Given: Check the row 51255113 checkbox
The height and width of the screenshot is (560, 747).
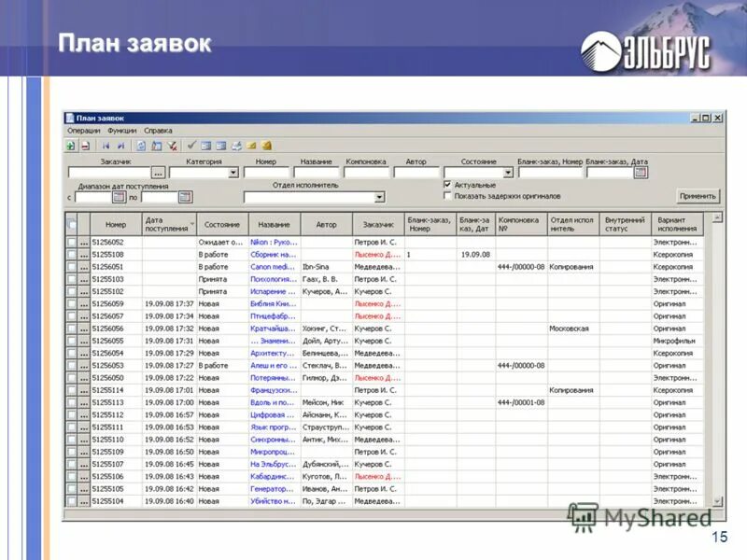Looking at the screenshot, I should pyautogui.click(x=72, y=402).
